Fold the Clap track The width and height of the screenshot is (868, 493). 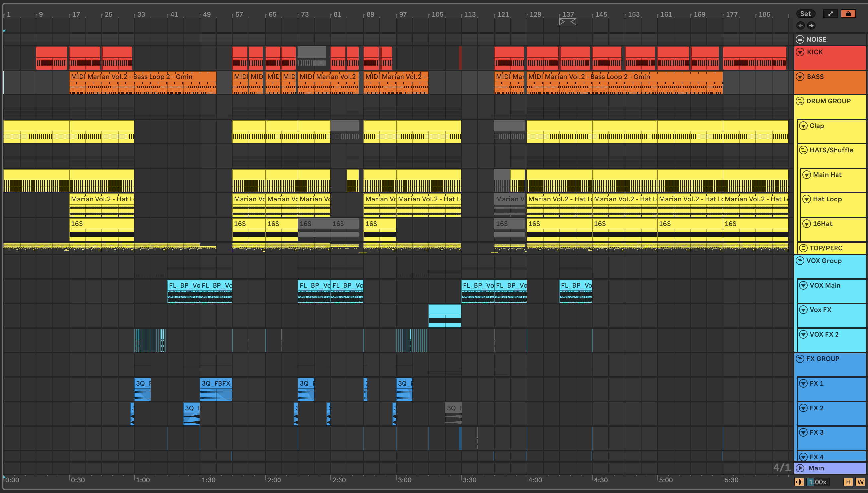803,126
